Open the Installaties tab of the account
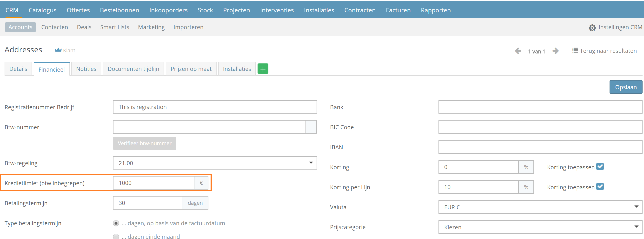 pyautogui.click(x=237, y=69)
